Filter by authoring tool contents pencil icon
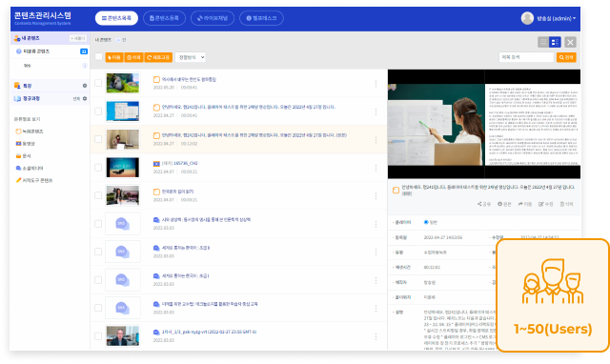The height and width of the screenshot is (364, 610). tap(18, 180)
